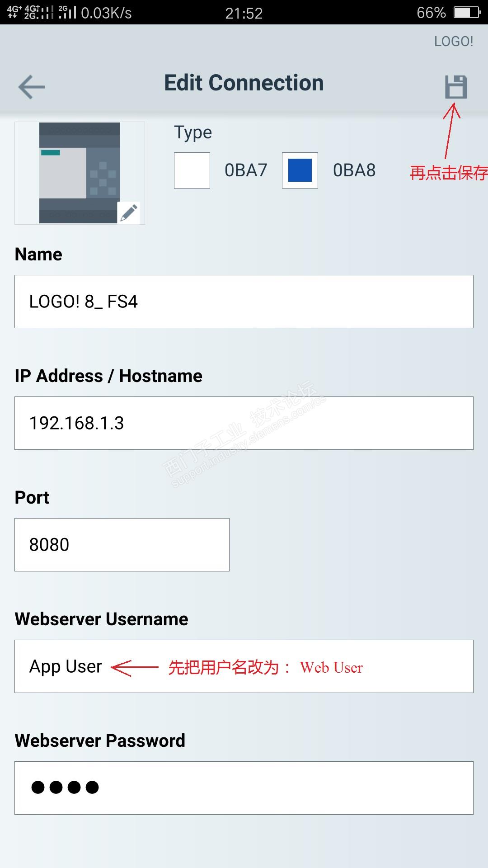Tap the Webserver Password field
This screenshot has height=868, width=488.
(x=244, y=788)
